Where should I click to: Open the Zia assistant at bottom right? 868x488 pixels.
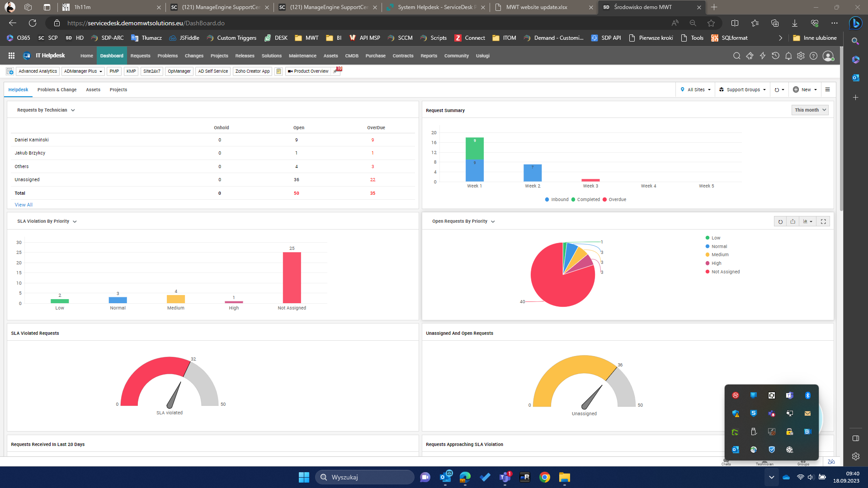pyautogui.click(x=831, y=461)
